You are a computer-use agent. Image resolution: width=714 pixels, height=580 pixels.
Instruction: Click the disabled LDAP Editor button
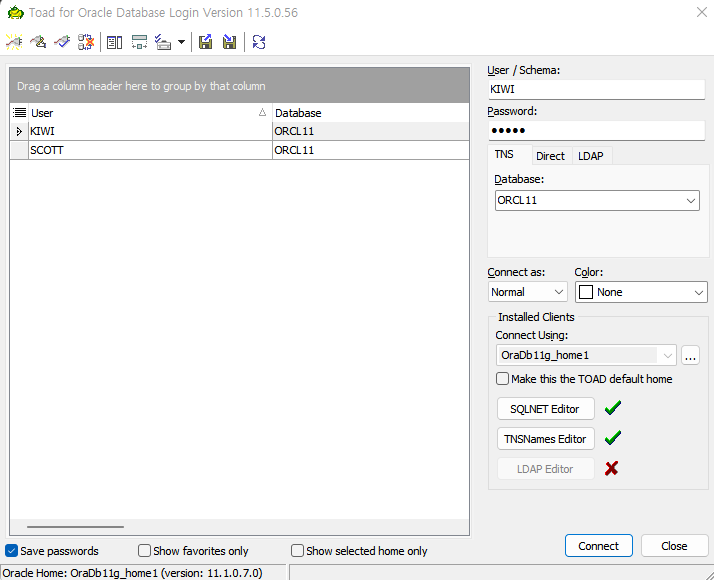tap(545, 469)
